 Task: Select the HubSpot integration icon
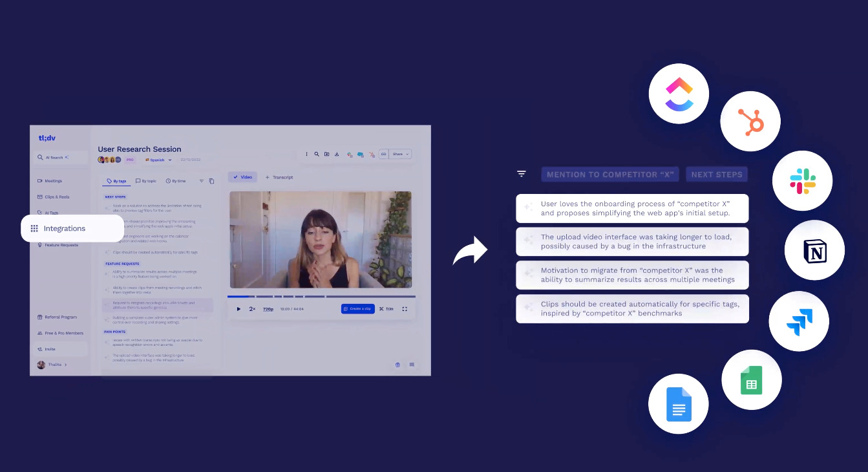pyautogui.click(x=750, y=121)
